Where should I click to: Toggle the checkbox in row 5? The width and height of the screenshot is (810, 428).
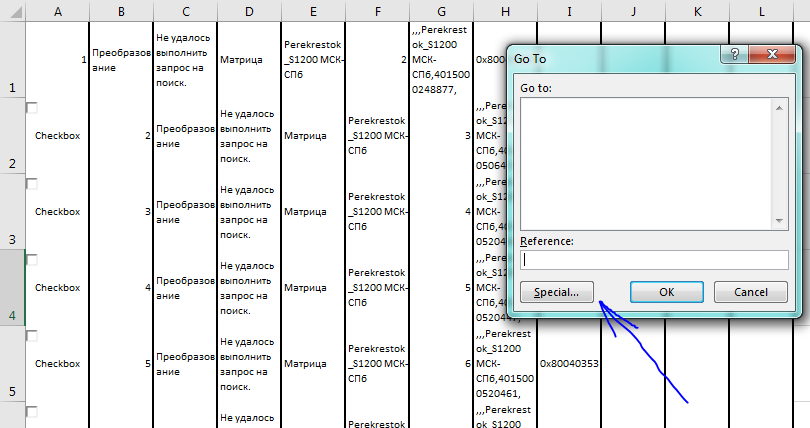point(32,336)
